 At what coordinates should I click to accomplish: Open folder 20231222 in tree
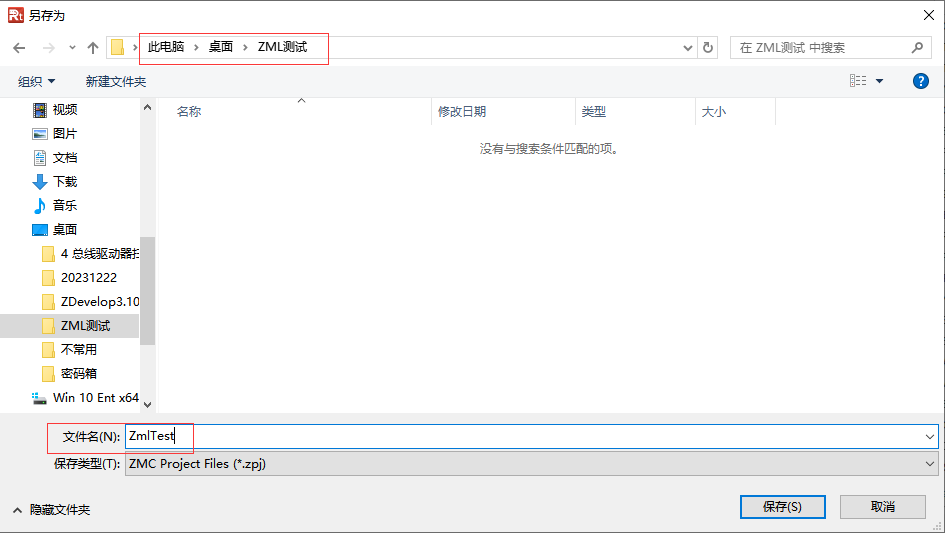tap(89, 278)
